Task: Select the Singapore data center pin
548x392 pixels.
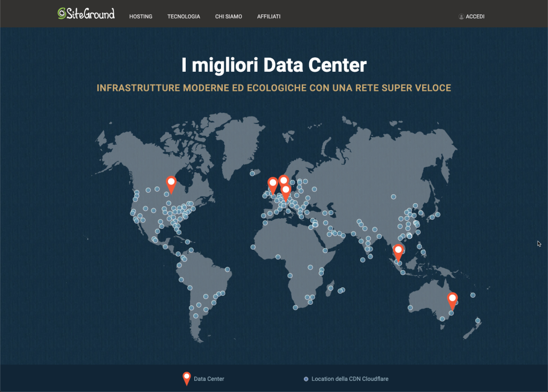Action: tap(398, 252)
